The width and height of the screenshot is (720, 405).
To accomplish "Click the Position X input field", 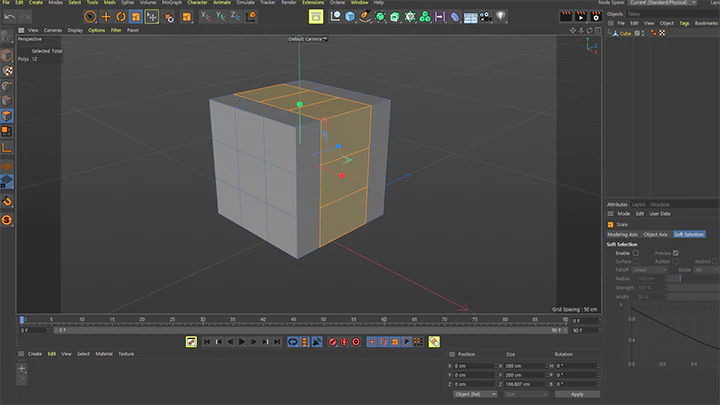I will [475, 366].
